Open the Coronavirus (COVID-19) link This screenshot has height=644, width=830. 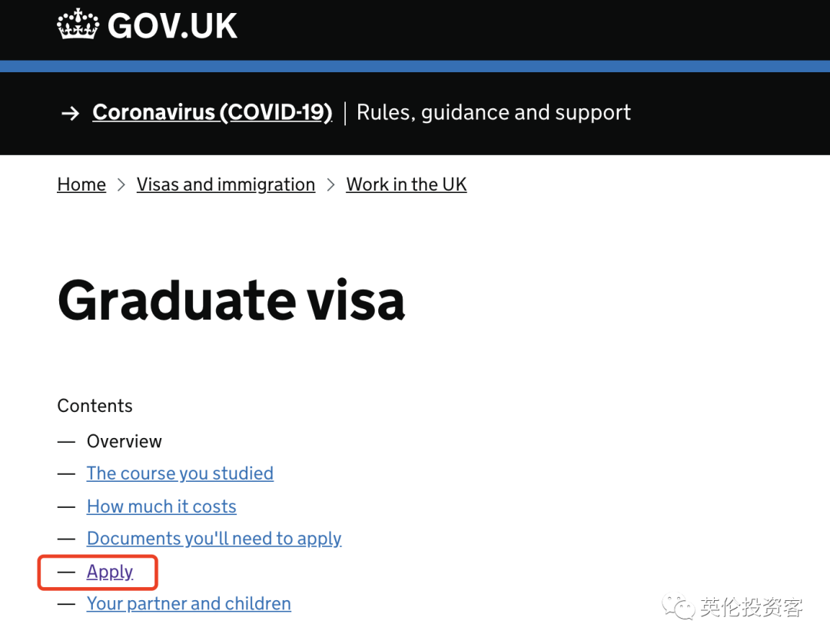pyautogui.click(x=212, y=112)
